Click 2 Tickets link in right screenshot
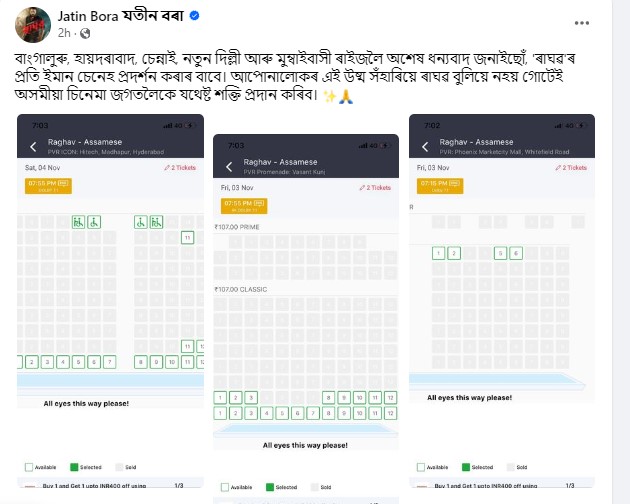Viewport: 630px width, 504px height. [571, 168]
